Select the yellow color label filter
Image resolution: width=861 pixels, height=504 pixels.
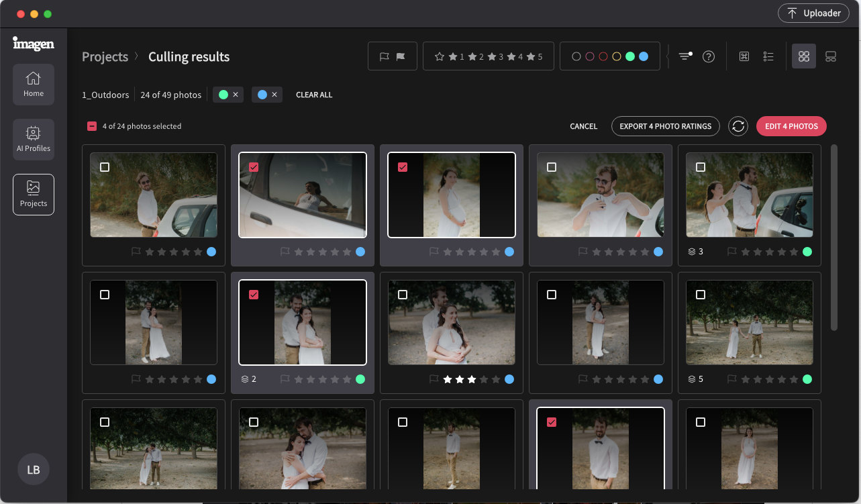coord(616,56)
